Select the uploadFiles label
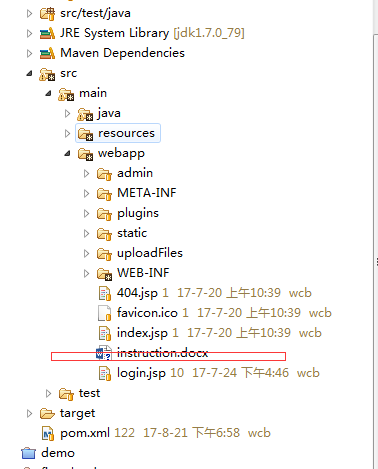The height and width of the screenshot is (469, 378). [x=150, y=253]
